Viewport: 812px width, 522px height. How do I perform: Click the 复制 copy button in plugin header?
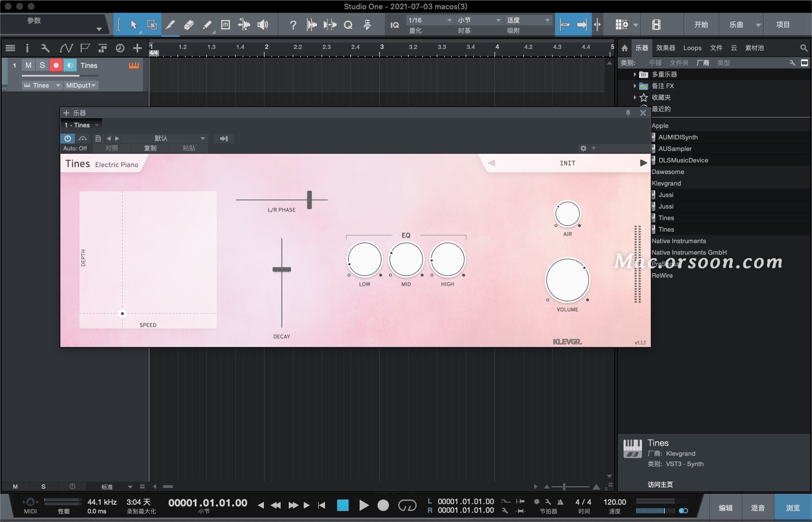click(150, 148)
